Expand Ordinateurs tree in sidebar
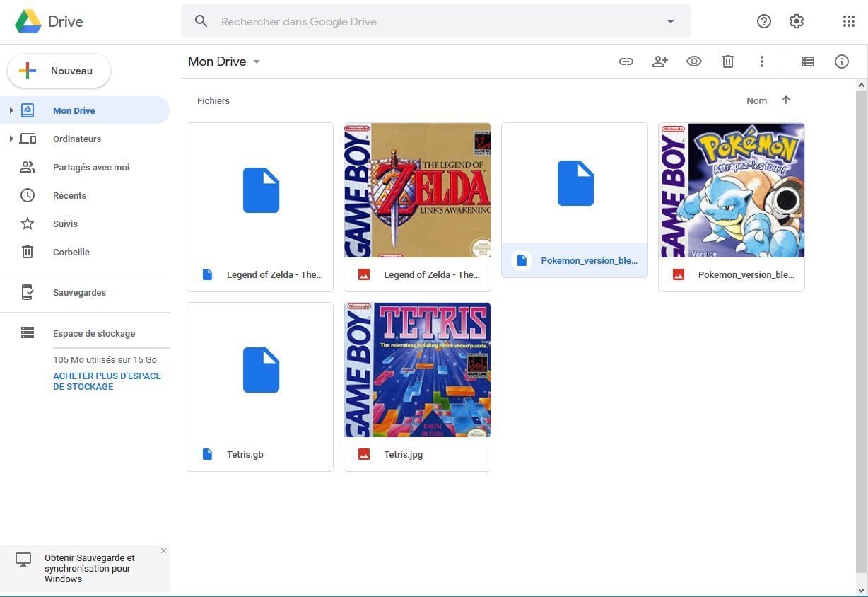The height and width of the screenshot is (597, 868). tap(11, 139)
